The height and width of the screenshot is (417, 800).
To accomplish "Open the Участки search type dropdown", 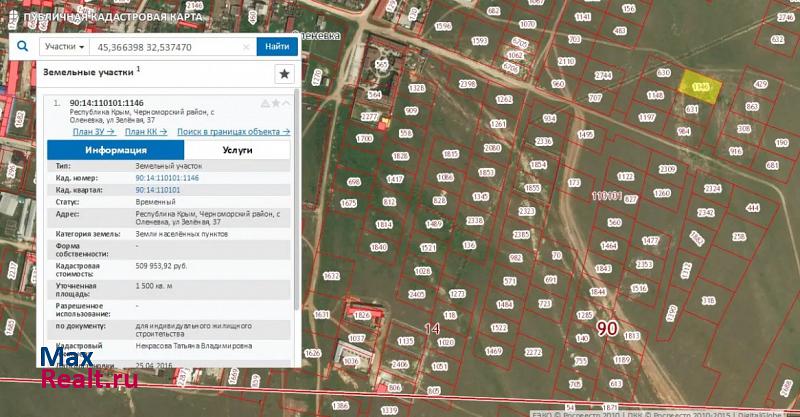I will point(64,47).
